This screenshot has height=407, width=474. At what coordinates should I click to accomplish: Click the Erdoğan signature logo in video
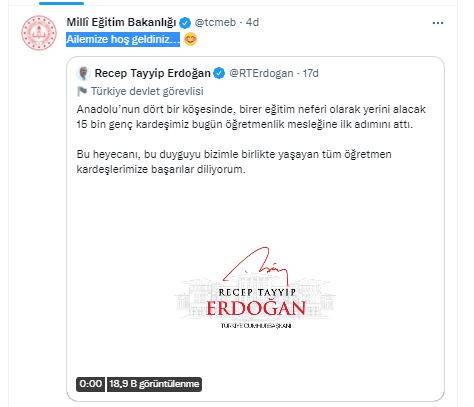255,288
